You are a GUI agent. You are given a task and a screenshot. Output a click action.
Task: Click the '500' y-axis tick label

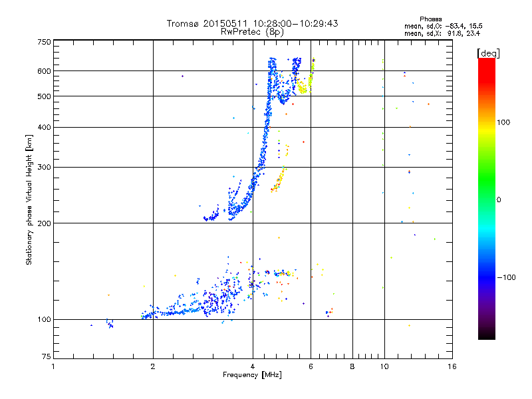pos(44,96)
